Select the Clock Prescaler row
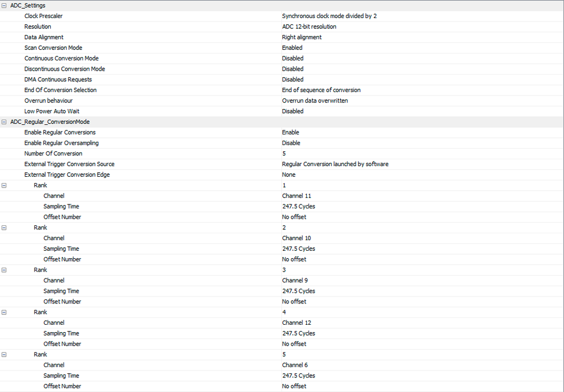The height and width of the screenshot is (392, 564). [282, 16]
